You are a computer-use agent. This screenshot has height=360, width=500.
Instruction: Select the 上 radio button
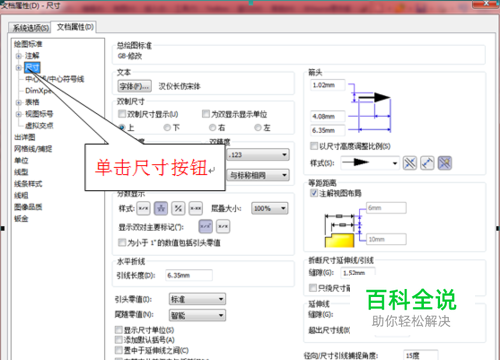click(x=122, y=127)
